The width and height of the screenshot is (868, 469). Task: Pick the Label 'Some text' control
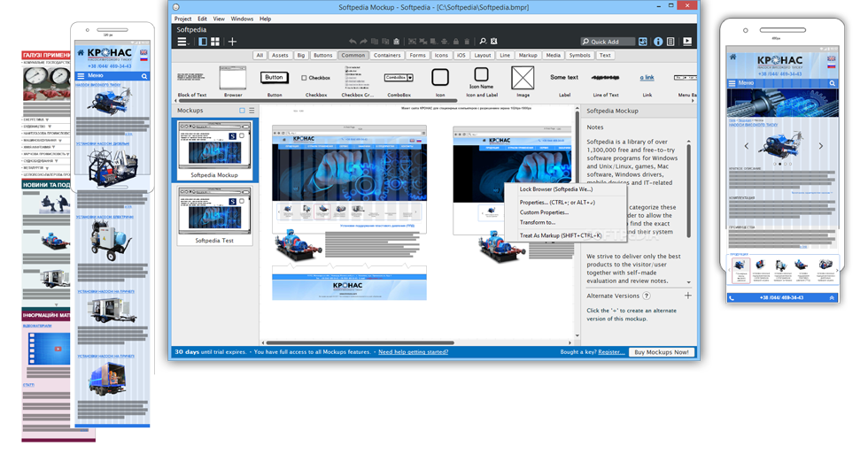564,81
